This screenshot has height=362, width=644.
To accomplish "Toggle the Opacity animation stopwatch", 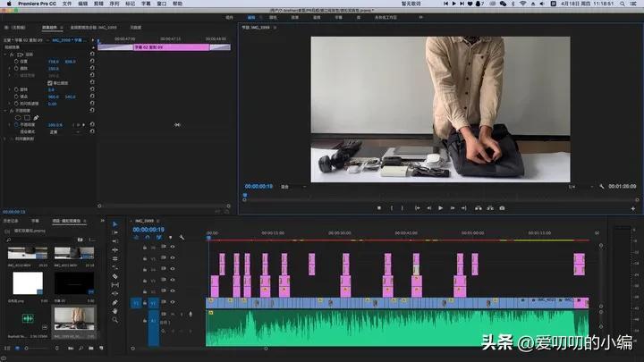I will [16, 124].
